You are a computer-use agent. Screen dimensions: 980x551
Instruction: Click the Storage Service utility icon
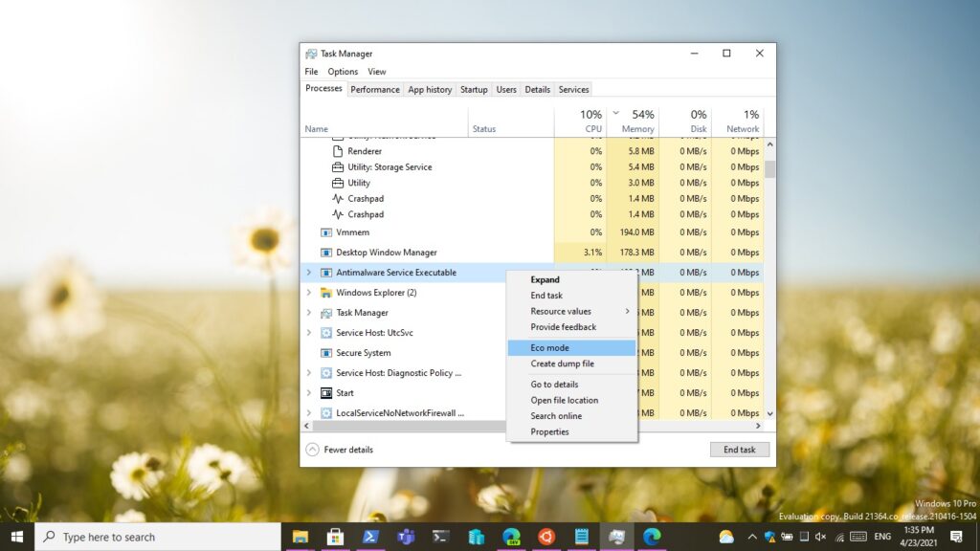[338, 167]
